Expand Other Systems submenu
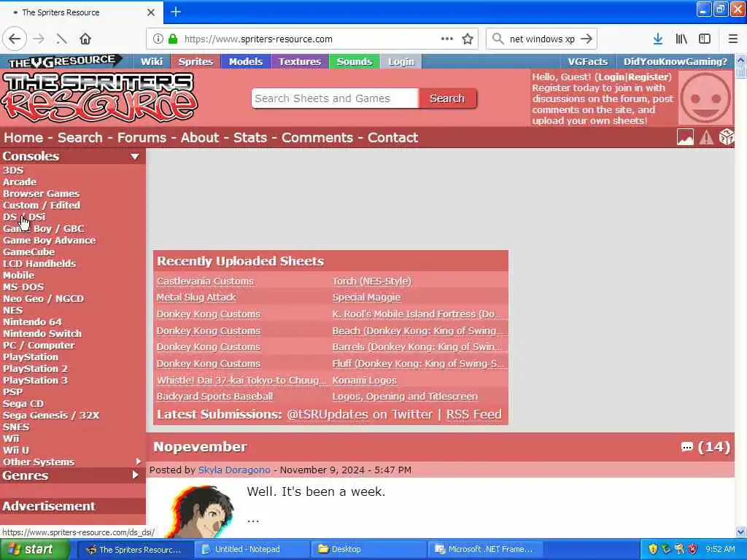747x560 pixels. coord(139,462)
